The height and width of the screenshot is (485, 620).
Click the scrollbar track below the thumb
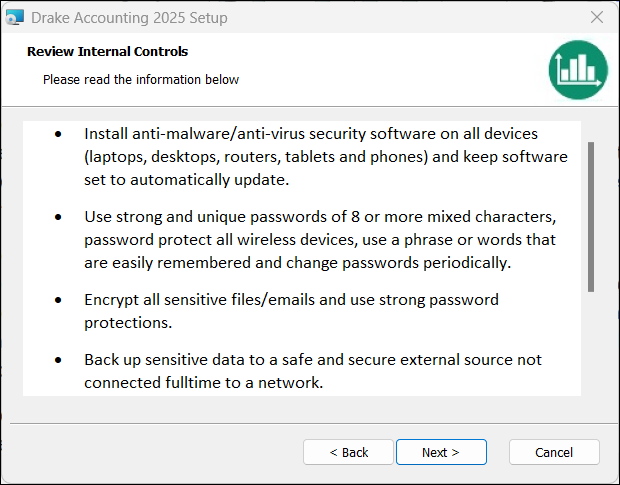coord(591,345)
